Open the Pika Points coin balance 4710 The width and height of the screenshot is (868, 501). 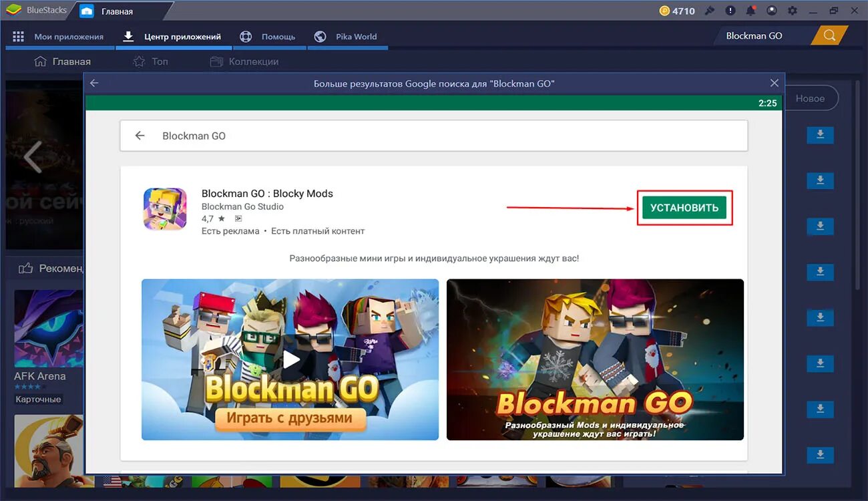(x=677, y=11)
